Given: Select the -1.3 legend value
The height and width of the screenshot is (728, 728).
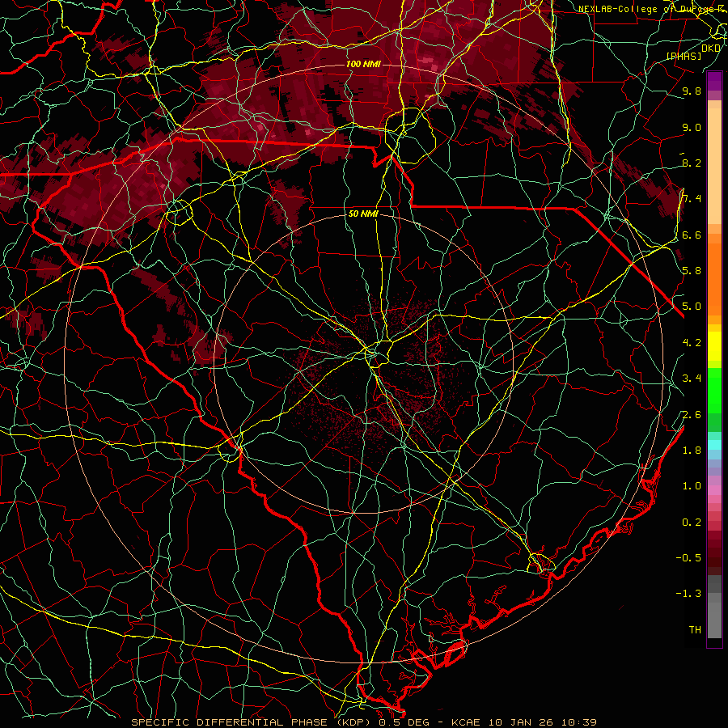Looking at the screenshot, I should pos(688,594).
